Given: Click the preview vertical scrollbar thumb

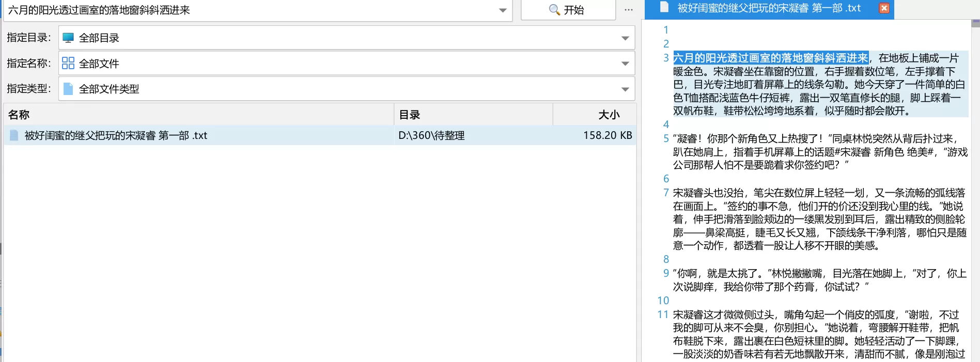Looking at the screenshot, I should point(975,23).
